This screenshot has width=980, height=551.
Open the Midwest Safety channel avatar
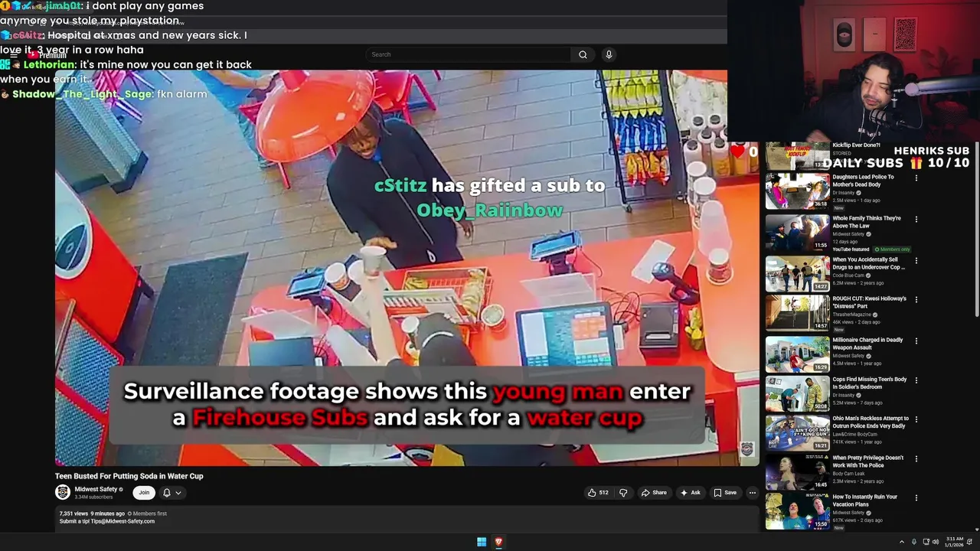pos(63,492)
